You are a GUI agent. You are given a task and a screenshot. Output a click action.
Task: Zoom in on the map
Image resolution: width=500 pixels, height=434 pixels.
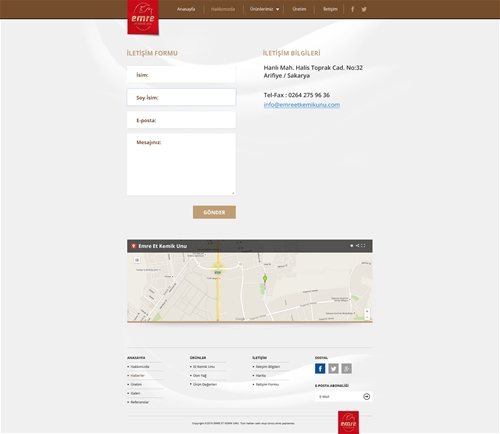[367, 311]
